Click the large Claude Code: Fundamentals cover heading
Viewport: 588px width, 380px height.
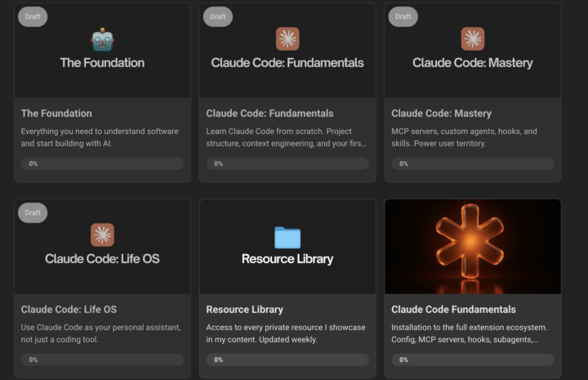287,63
